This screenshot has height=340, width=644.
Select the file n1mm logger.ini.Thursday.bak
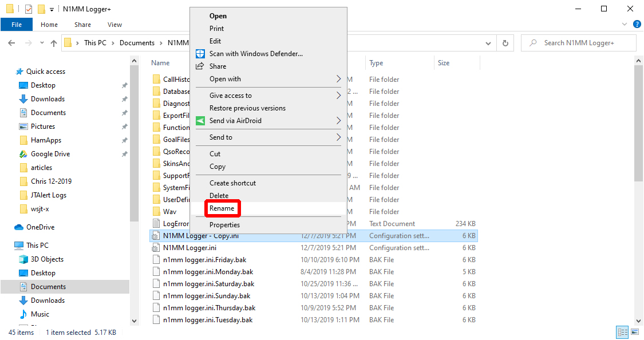pyautogui.click(x=209, y=308)
